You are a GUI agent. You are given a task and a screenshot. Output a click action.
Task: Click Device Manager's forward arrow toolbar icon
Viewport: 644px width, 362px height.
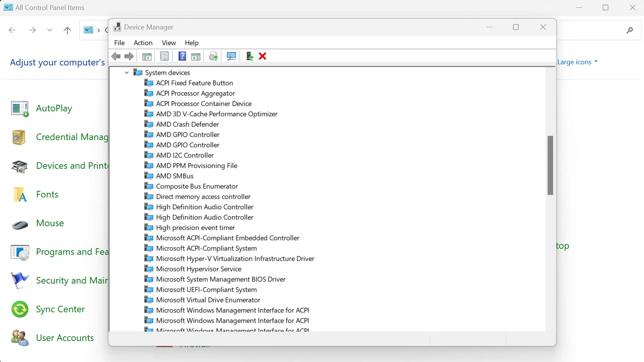pyautogui.click(x=129, y=56)
